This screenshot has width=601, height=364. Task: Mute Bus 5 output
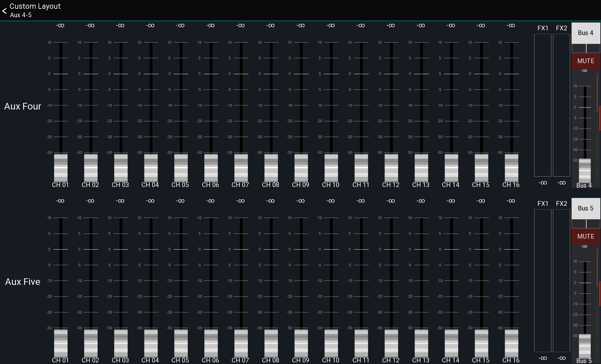pyautogui.click(x=586, y=236)
